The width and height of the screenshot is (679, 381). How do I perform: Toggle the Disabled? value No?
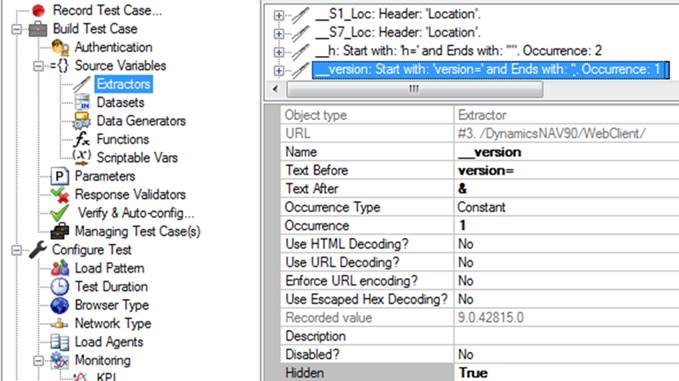click(x=566, y=355)
